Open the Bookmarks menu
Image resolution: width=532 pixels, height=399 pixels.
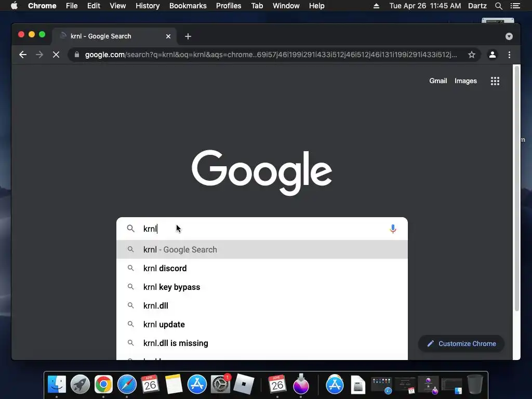pyautogui.click(x=188, y=6)
